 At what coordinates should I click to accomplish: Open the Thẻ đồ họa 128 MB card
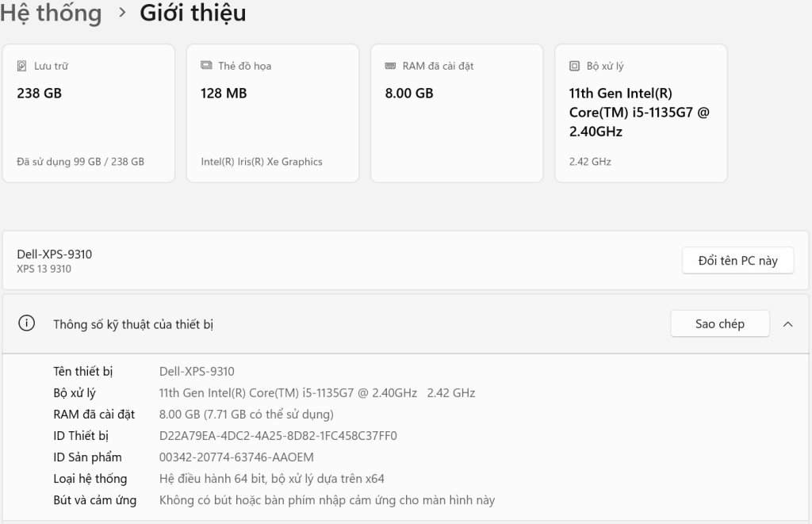coord(273,113)
